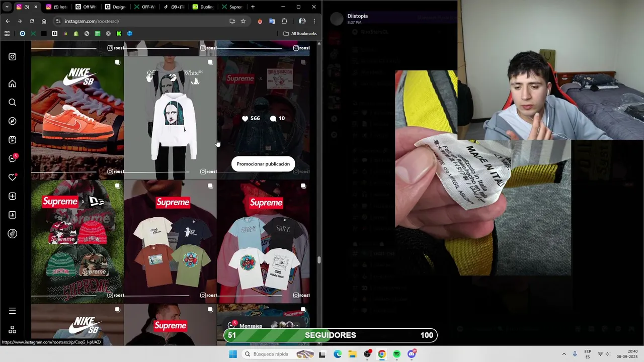Open the More hamburger menu in the sidebar
The image size is (644, 362).
[x=13, y=311]
